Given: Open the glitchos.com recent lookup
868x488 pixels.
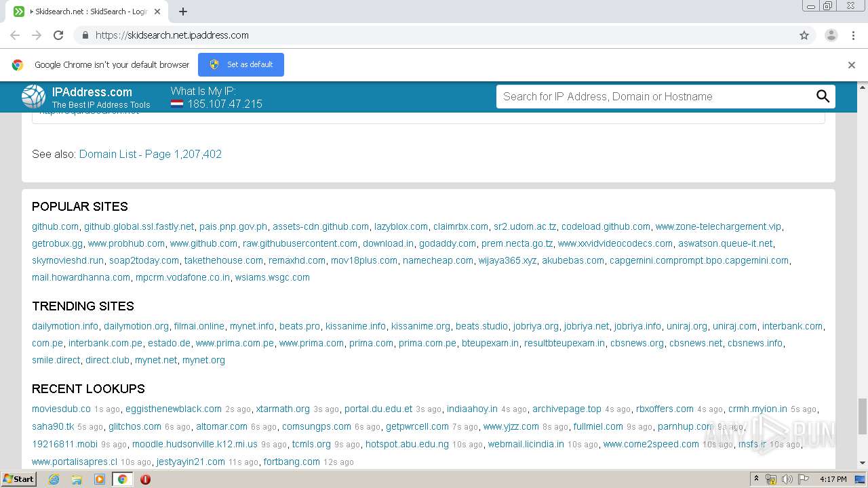Looking at the screenshot, I should point(135,426).
